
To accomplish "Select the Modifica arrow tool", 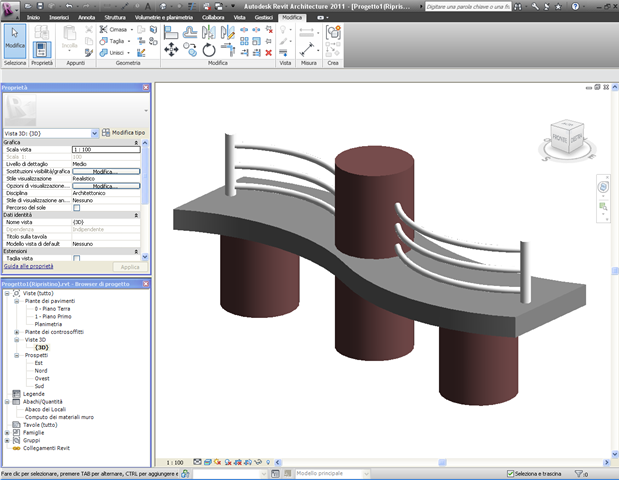I will (x=15, y=38).
